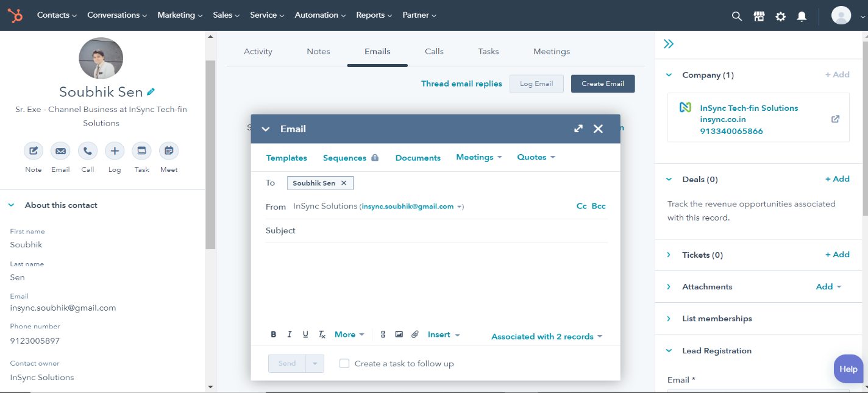Expand the Attachments section
The width and height of the screenshot is (868, 393).
(669, 287)
